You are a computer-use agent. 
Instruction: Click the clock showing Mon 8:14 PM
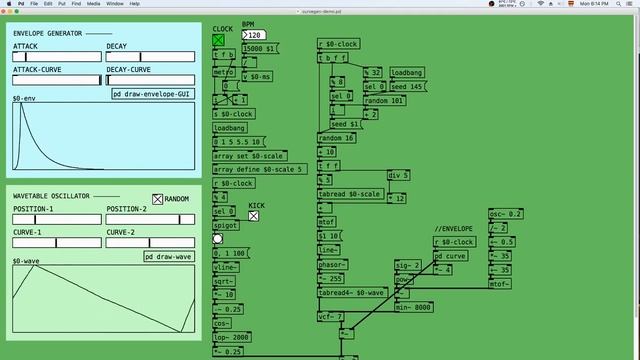[594, 4]
